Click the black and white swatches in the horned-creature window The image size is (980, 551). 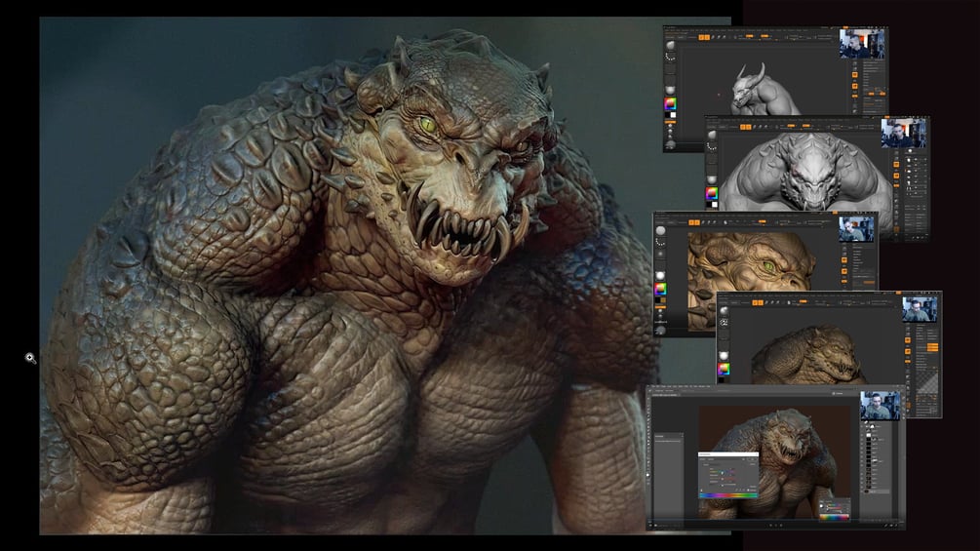672,115
